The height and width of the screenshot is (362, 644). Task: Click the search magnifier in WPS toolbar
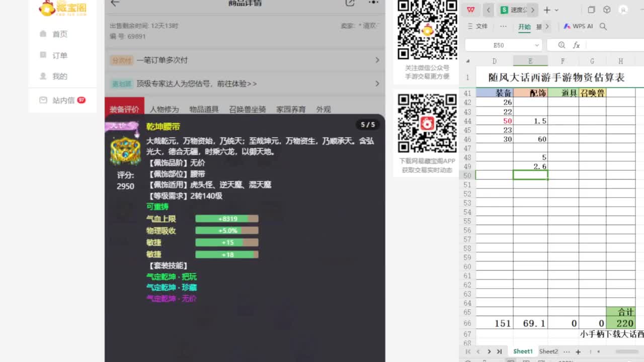coord(603,26)
